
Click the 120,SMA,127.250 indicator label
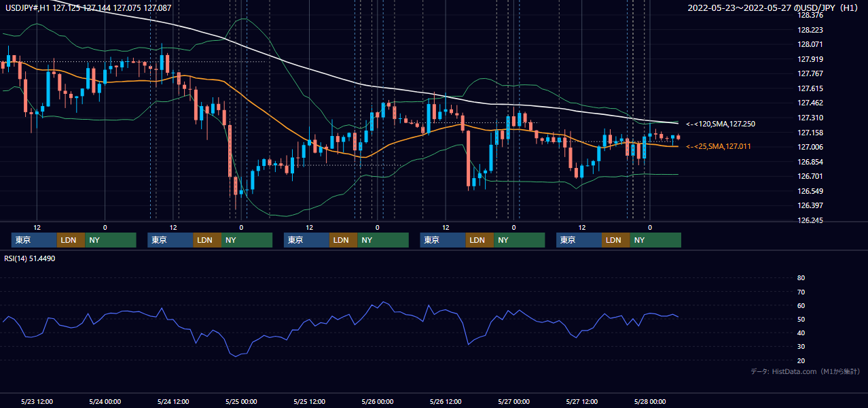click(720, 124)
